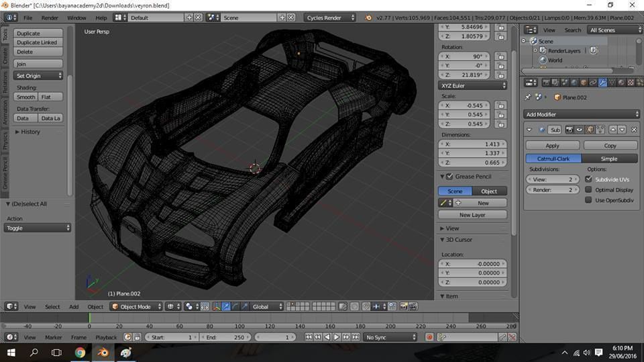Open the File menu
644x362 pixels.
[28, 17]
